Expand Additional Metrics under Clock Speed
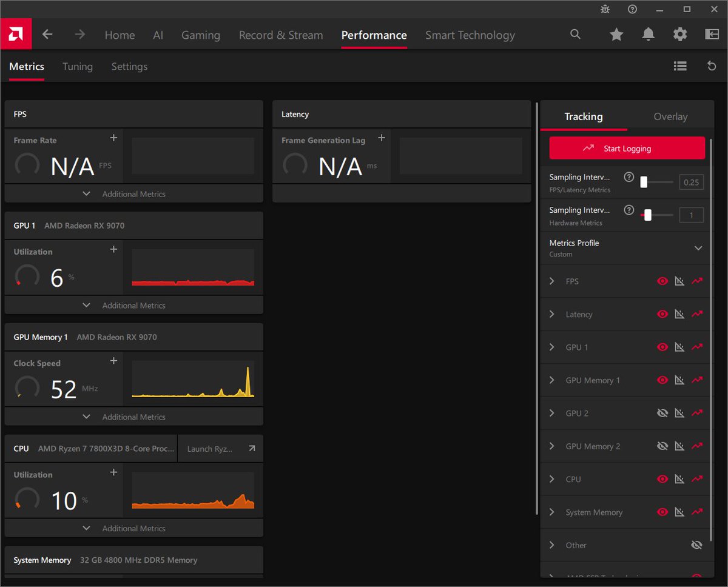The image size is (728, 587). coord(133,417)
